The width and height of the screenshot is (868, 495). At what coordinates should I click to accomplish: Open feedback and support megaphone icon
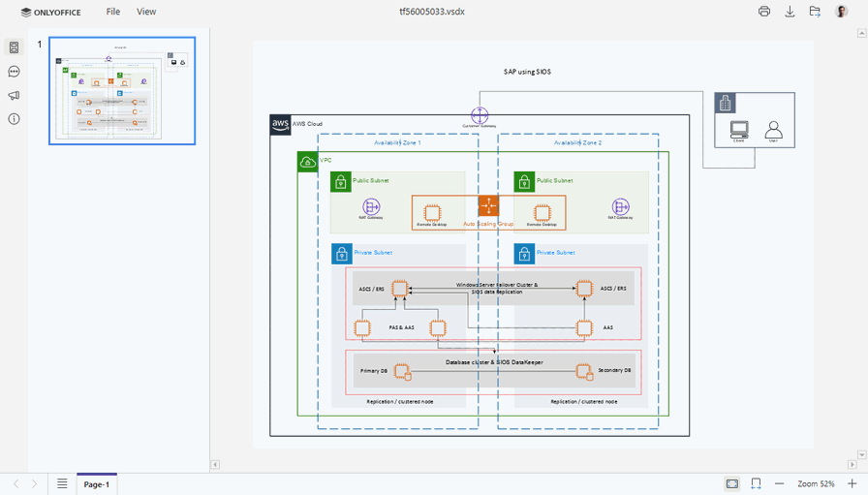14,95
